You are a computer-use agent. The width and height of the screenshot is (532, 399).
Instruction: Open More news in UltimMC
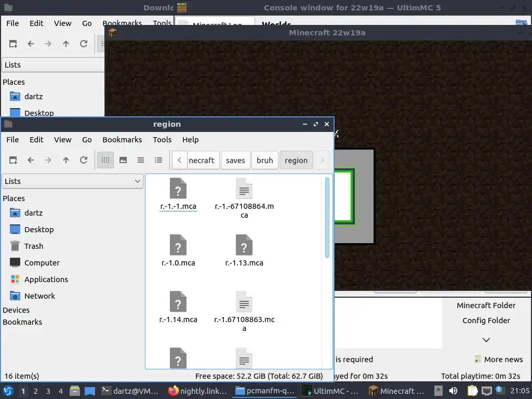pos(499,360)
